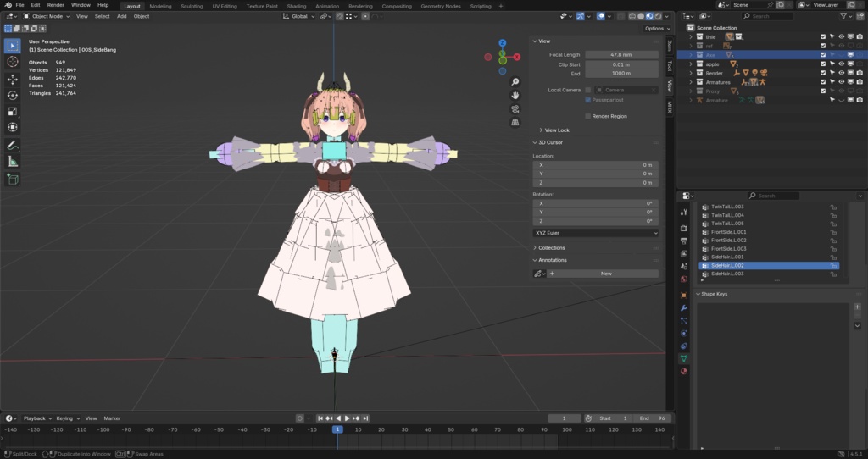Screen dimensions: 868x459
Task: Open the World properties globe tab
Action: click(x=684, y=279)
